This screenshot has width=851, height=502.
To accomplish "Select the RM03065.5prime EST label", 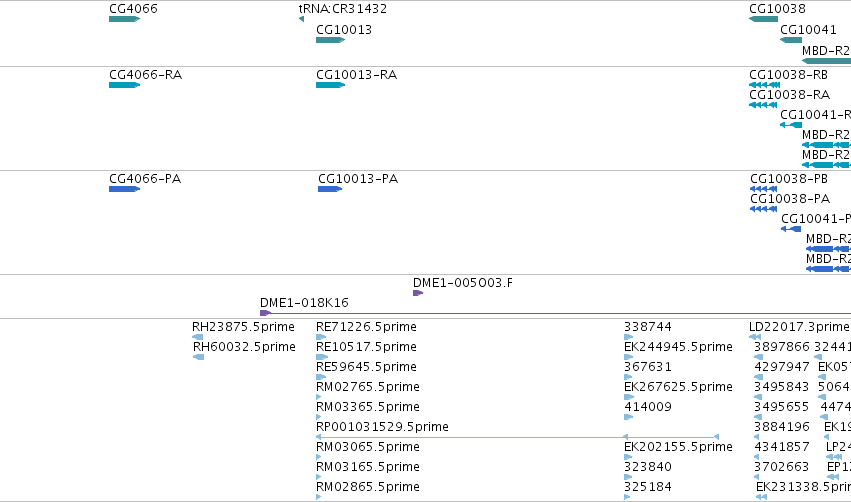I will 367,447.
